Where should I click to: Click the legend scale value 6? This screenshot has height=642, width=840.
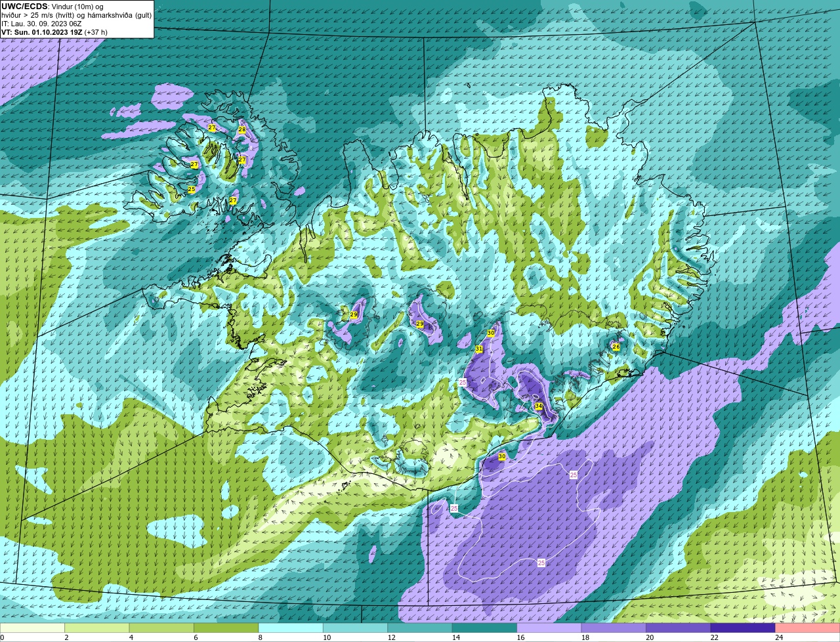[195, 637]
